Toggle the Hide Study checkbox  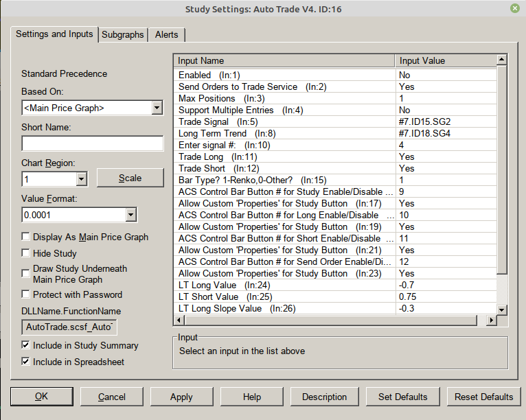click(26, 253)
